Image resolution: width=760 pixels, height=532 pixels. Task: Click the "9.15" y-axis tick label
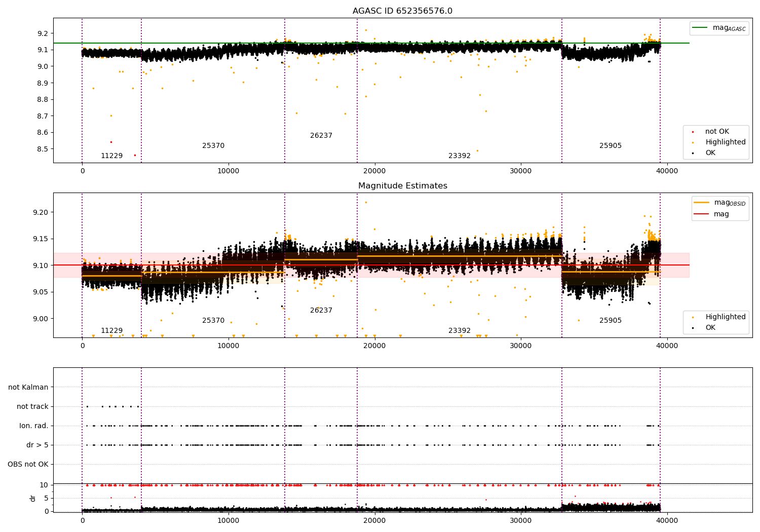[40, 239]
